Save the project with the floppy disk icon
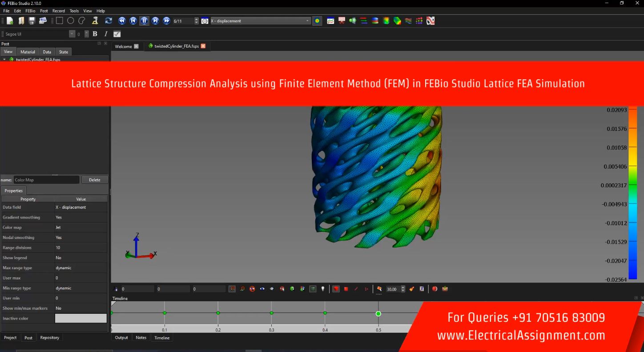The width and height of the screenshot is (644, 352). (x=32, y=21)
